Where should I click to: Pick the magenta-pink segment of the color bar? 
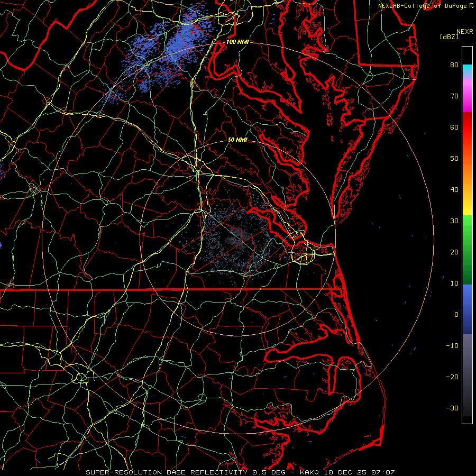(467, 95)
